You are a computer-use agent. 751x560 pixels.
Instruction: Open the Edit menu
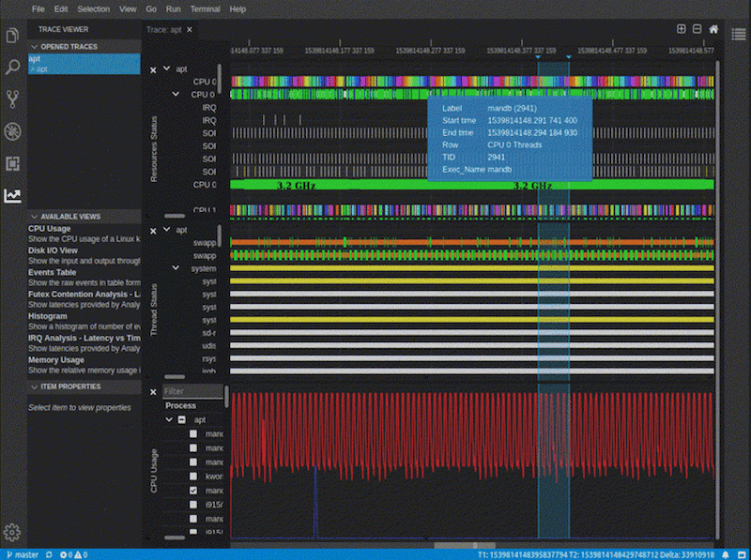(x=61, y=9)
